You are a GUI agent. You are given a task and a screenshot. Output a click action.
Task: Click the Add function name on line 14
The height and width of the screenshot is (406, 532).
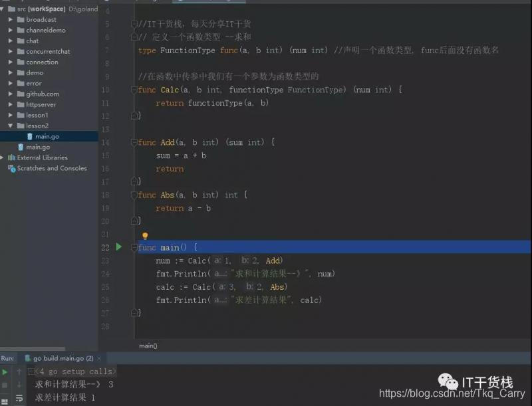click(168, 142)
